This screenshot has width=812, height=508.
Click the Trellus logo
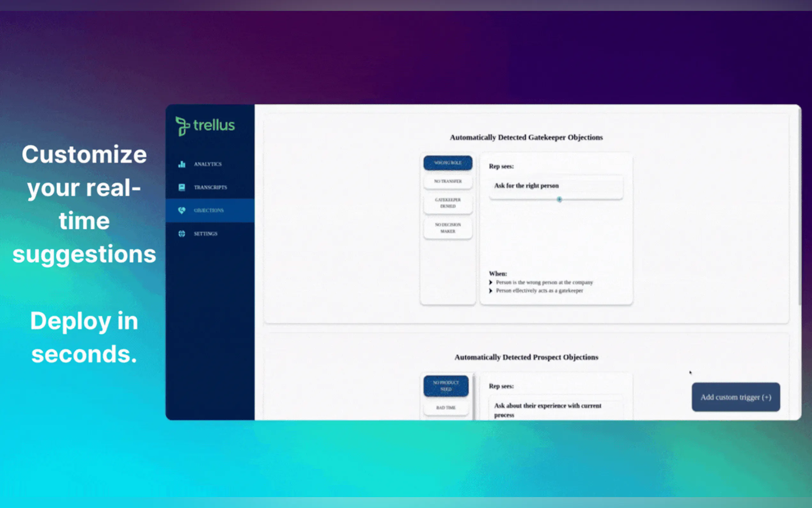point(205,126)
